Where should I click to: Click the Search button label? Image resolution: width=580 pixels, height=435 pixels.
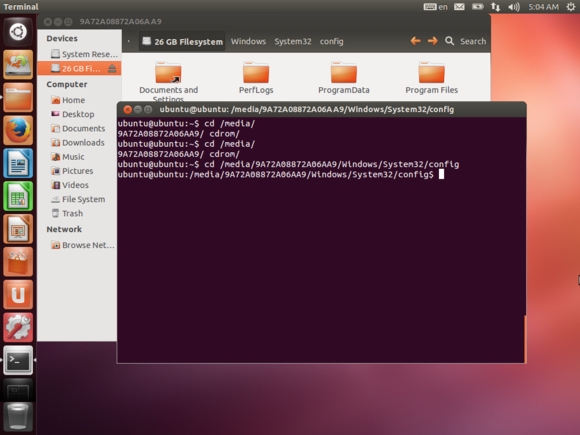pyautogui.click(x=473, y=41)
